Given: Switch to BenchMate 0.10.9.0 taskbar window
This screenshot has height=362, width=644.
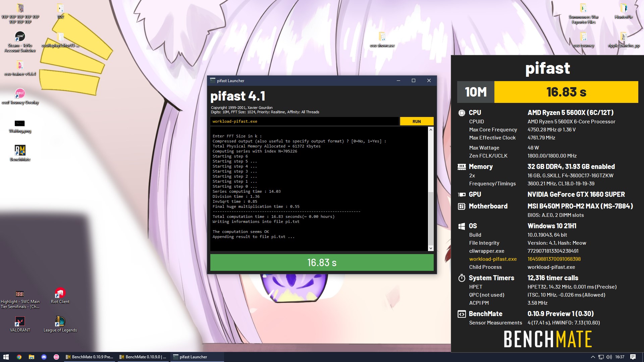Looking at the screenshot, I should coord(143,357).
